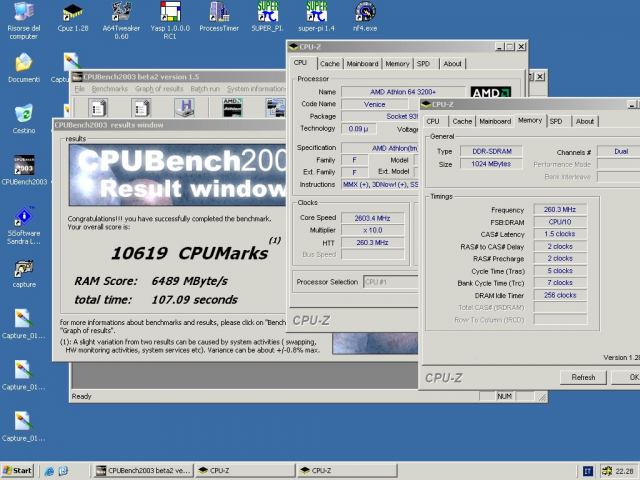Launch the CPUBench2003 desktop icon
Screen dimensions: 640x480
[24, 170]
